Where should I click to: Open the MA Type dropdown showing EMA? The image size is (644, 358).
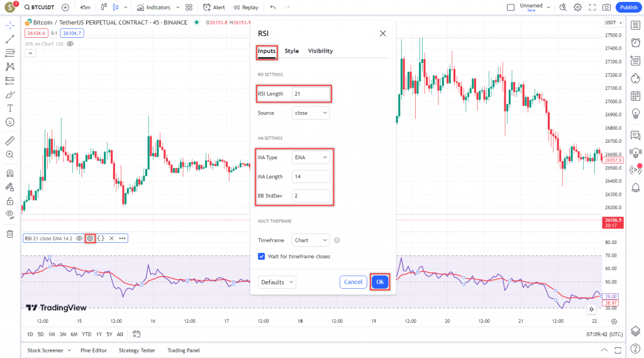[311, 157]
